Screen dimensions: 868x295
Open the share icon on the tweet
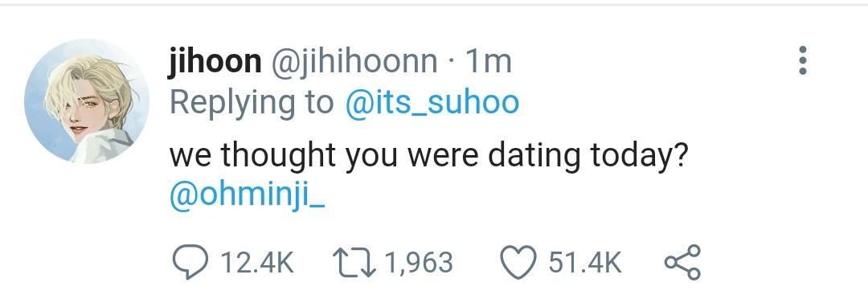682,262
